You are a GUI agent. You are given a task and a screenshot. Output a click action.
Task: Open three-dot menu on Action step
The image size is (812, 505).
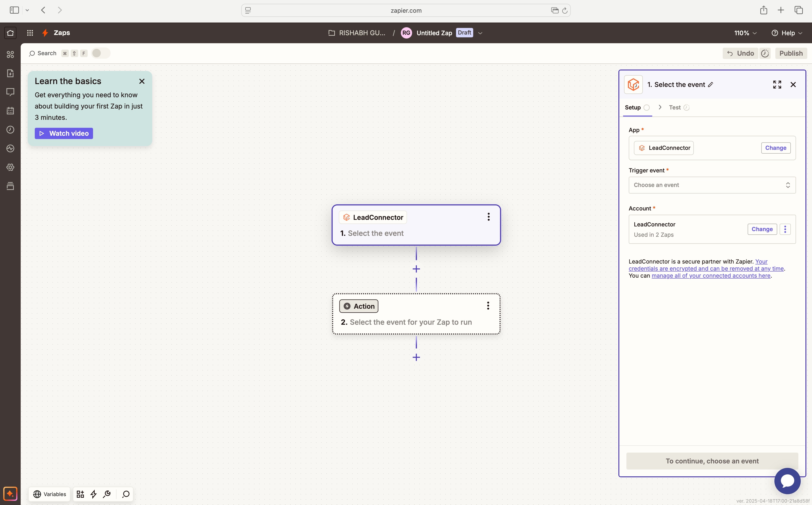[488, 306]
